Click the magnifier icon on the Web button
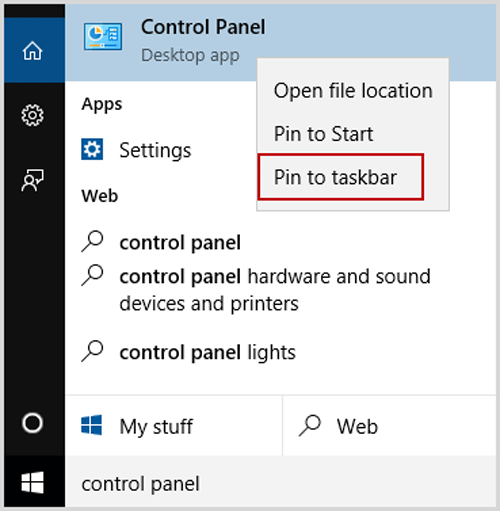Image resolution: width=500 pixels, height=511 pixels. click(x=310, y=425)
